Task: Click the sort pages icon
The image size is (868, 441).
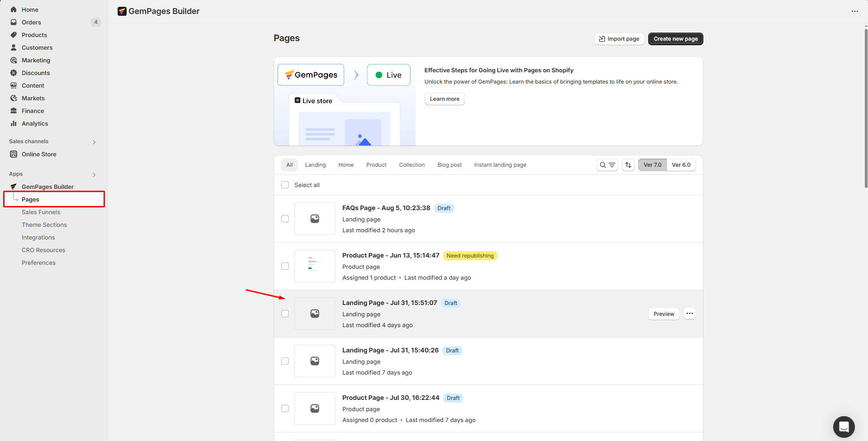Action: coord(628,165)
